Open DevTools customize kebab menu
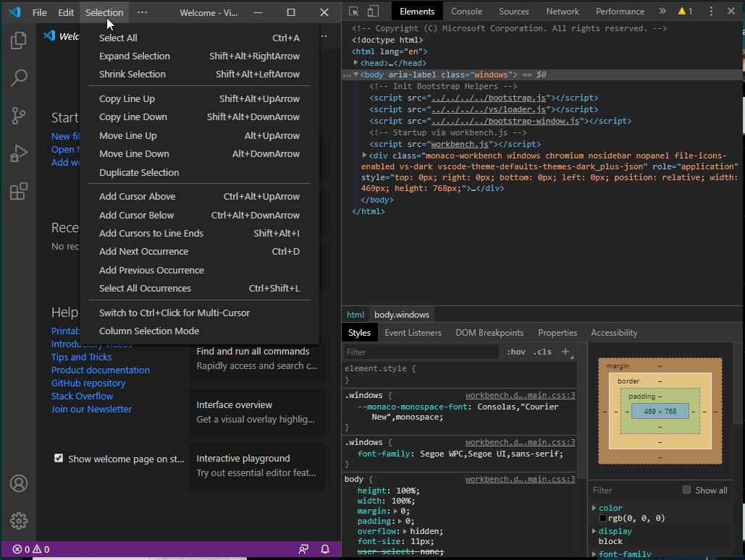The width and height of the screenshot is (745, 560). click(x=711, y=12)
